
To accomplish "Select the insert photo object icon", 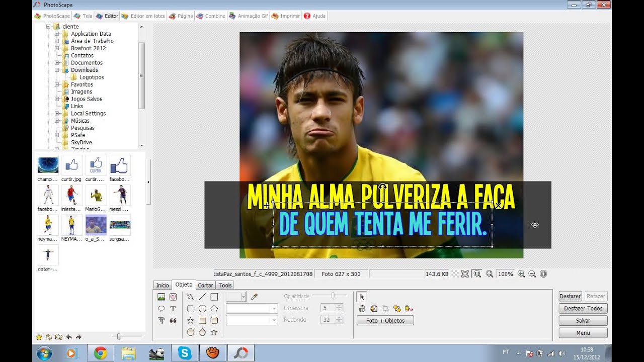I will 161,297.
